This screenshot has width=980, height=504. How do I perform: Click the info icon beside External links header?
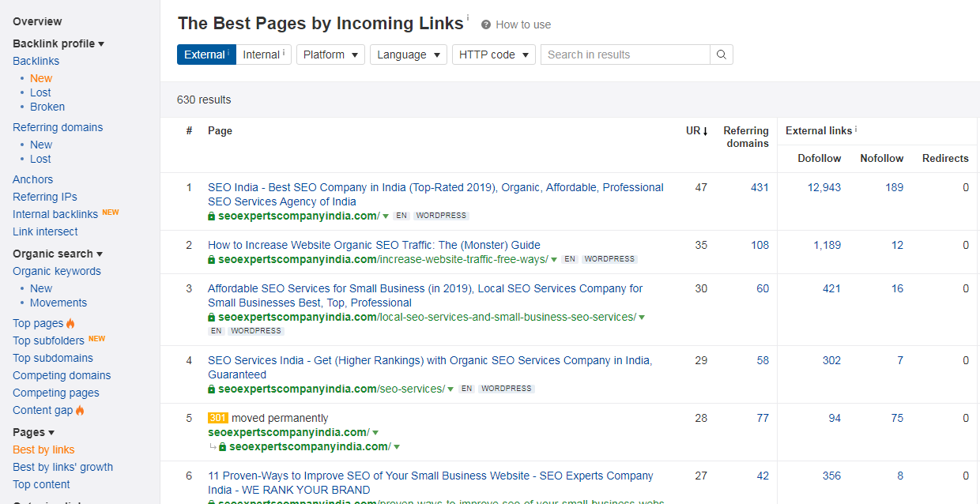[x=856, y=129]
